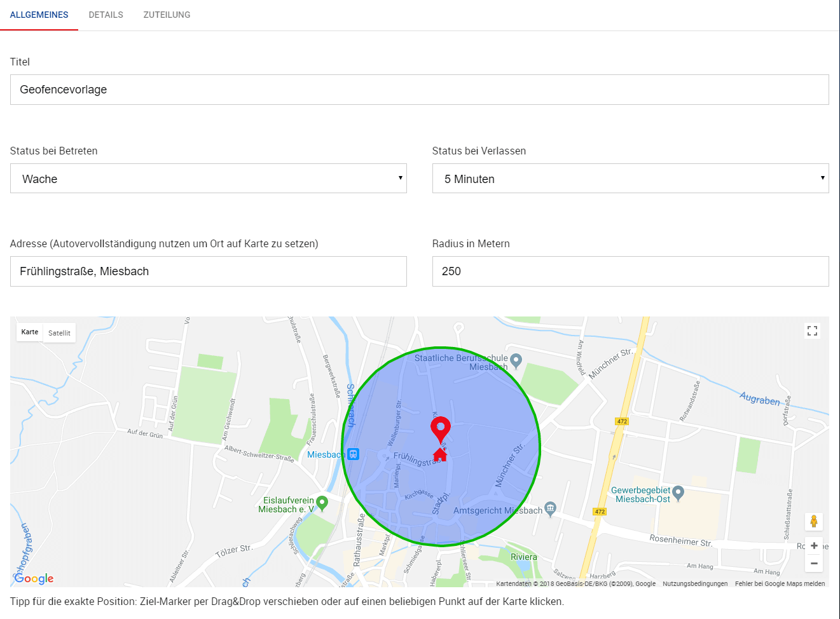
Task: Click the Google logo on the map
Action: click(x=32, y=578)
